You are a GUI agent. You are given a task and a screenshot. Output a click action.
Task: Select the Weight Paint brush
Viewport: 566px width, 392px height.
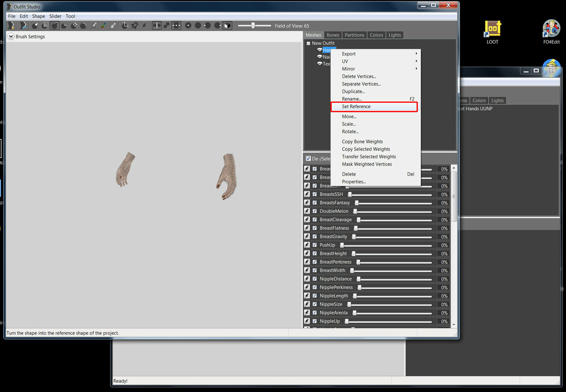(x=94, y=25)
